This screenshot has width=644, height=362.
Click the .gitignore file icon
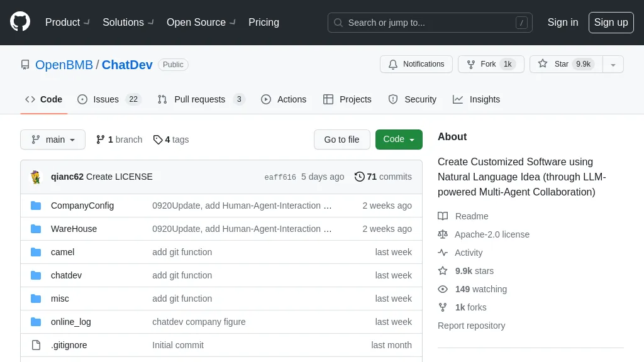36,345
